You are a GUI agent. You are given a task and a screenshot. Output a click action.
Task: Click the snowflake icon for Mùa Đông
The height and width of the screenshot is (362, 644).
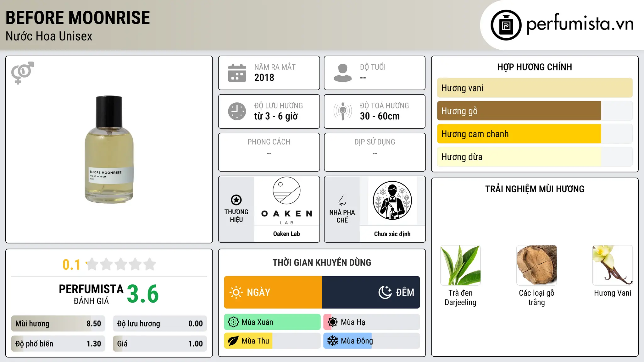point(333,341)
